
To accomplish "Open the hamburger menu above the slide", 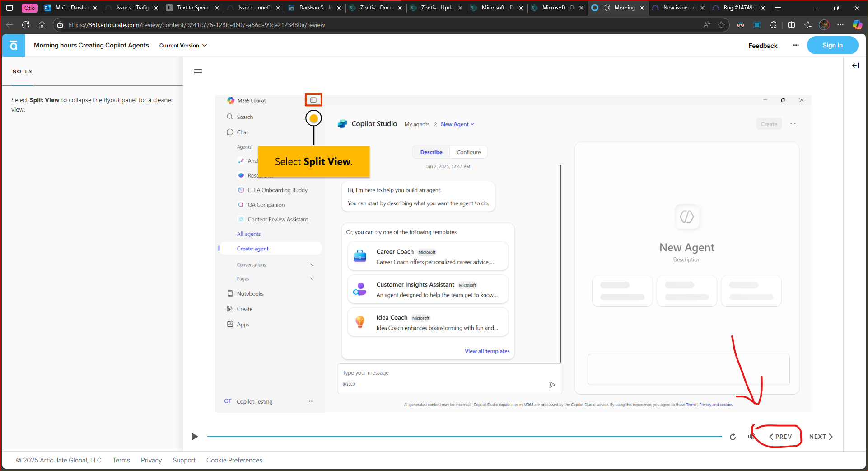I will [x=198, y=71].
